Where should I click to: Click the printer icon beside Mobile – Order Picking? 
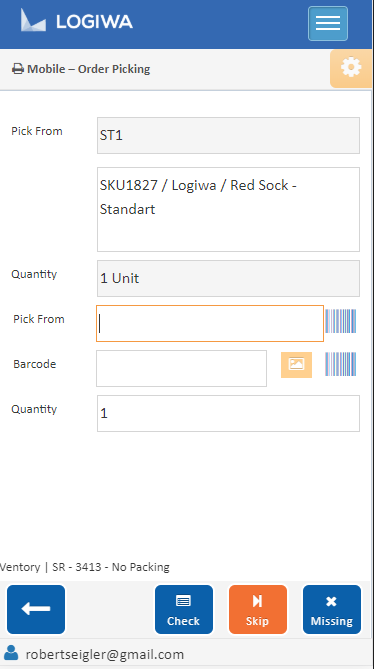18,69
